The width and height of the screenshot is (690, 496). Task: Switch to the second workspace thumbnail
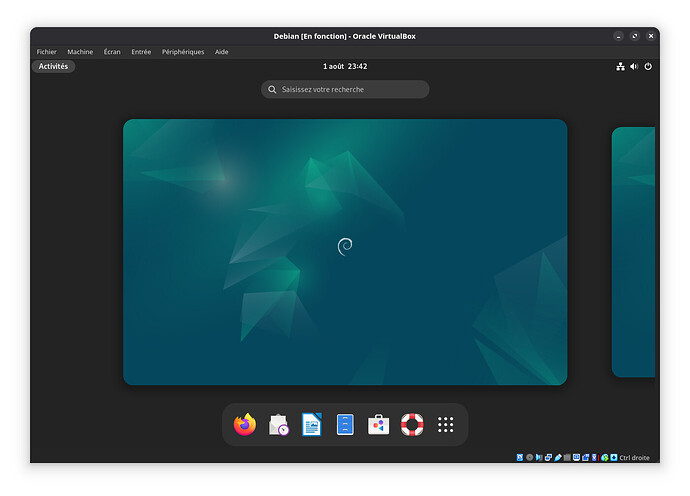click(x=633, y=252)
